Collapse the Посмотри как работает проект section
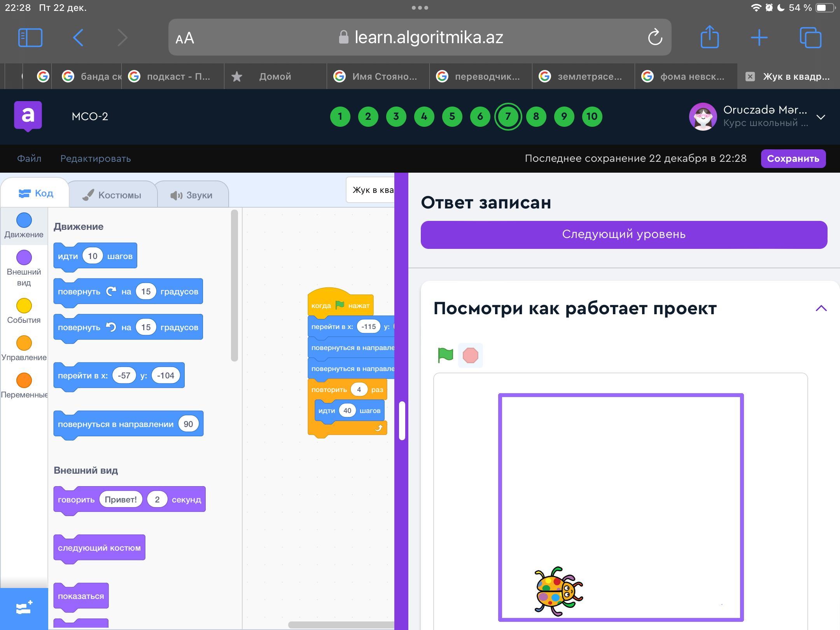The width and height of the screenshot is (840, 630). pos(821,308)
